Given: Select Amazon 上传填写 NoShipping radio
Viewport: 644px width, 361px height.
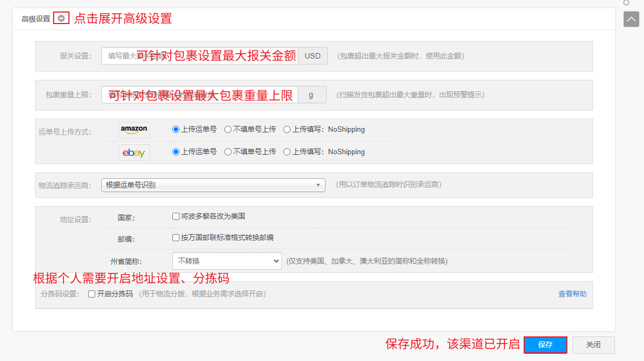Looking at the screenshot, I should click(x=287, y=130).
